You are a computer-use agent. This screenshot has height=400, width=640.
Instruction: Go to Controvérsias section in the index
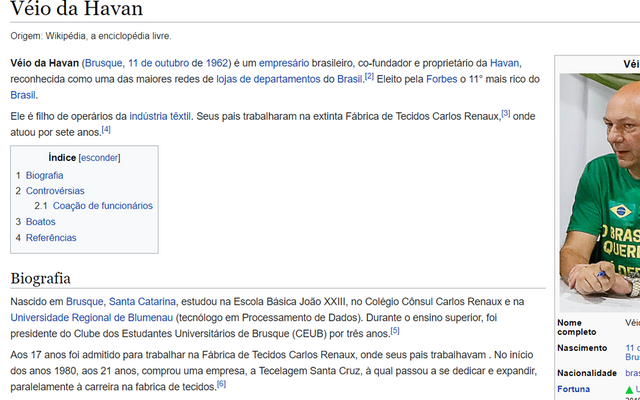tap(55, 191)
